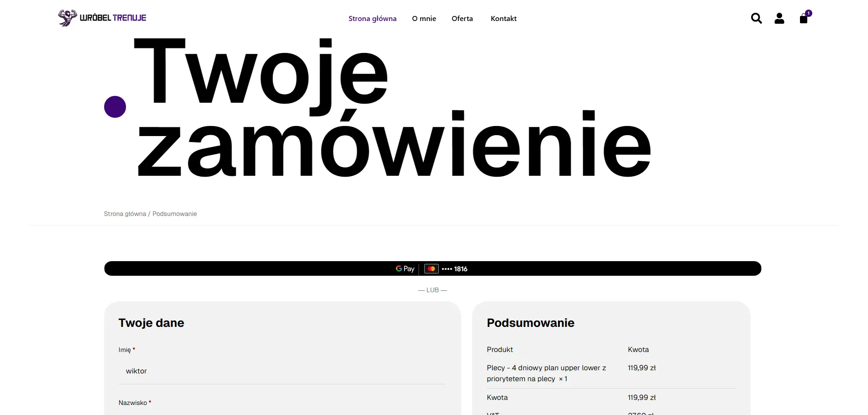
Task: Open the Kontakt menu item
Action: 503,18
